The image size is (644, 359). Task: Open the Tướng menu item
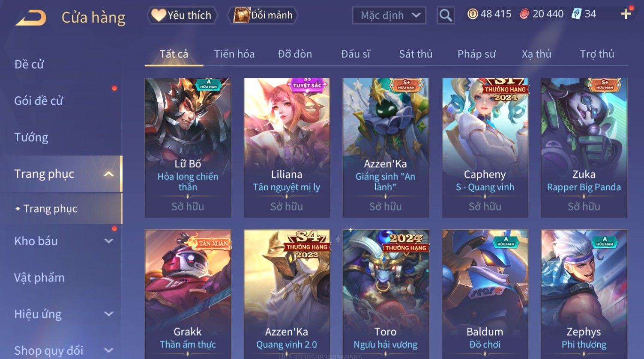coord(31,137)
